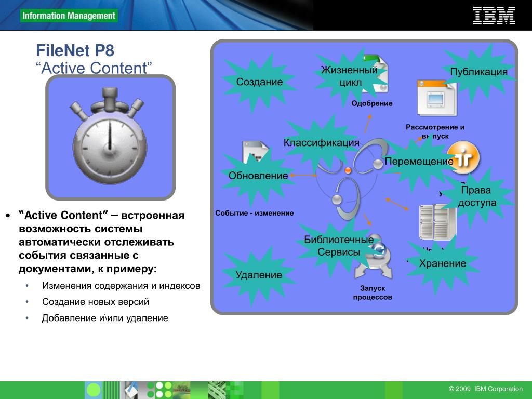Screen dimensions: 532x399
Task: Click the orange round people icon
Action: click(464, 158)
